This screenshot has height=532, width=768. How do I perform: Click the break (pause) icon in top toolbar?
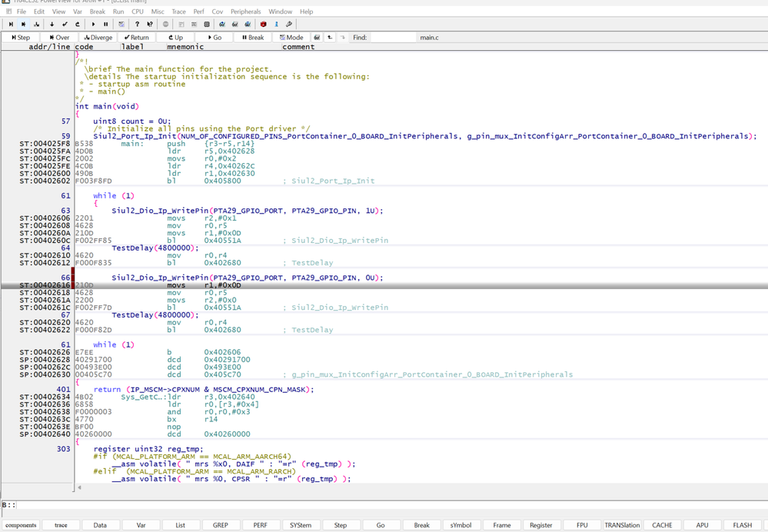click(106, 25)
